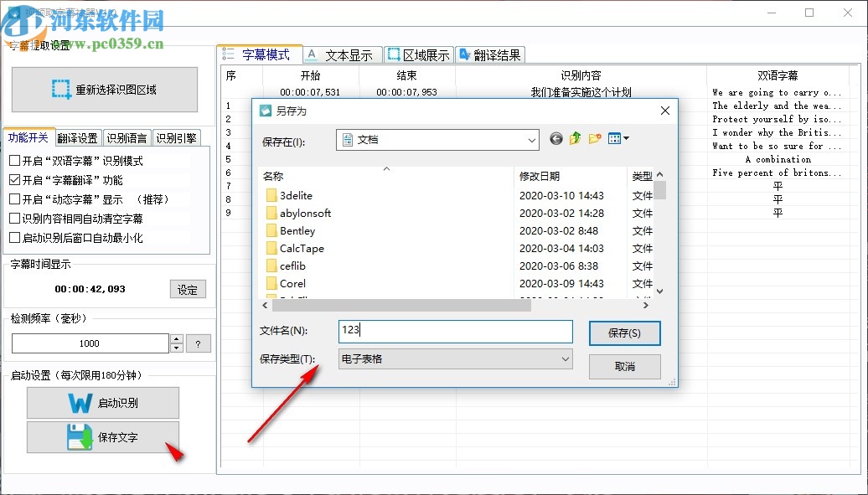Screen dimensions: 868x495
Task: Open the Views menu icon in dialog
Action: click(x=617, y=139)
